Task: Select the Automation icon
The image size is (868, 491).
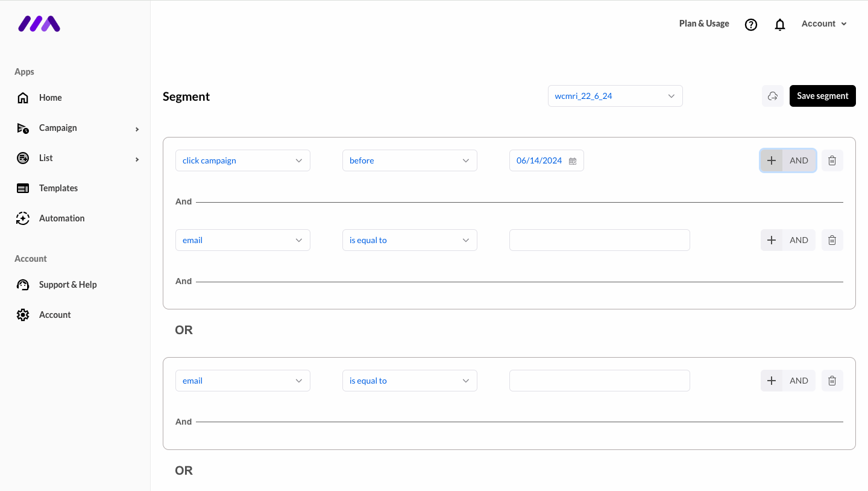Action: click(x=22, y=218)
